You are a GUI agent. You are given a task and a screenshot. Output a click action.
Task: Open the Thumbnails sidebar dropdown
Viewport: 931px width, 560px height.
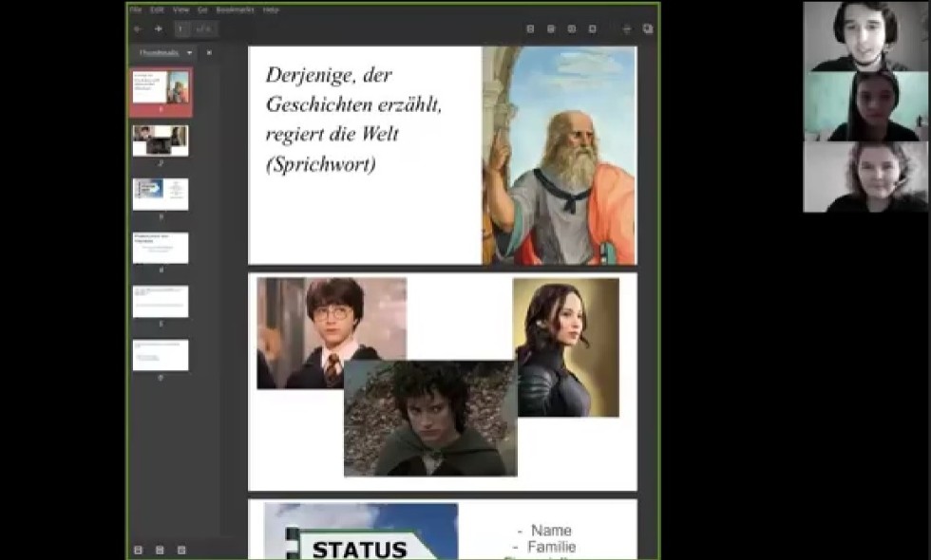[x=165, y=53]
